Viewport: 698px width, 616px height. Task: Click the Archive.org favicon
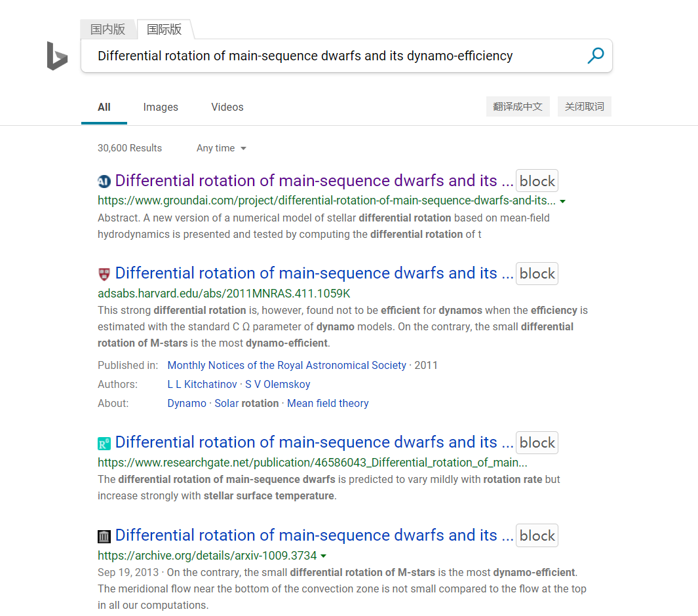(x=104, y=535)
